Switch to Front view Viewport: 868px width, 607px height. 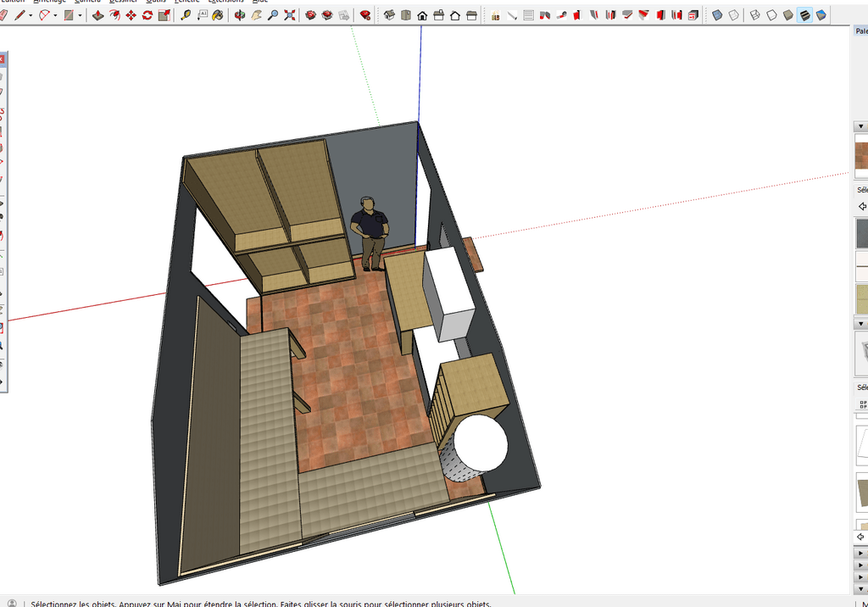[422, 15]
